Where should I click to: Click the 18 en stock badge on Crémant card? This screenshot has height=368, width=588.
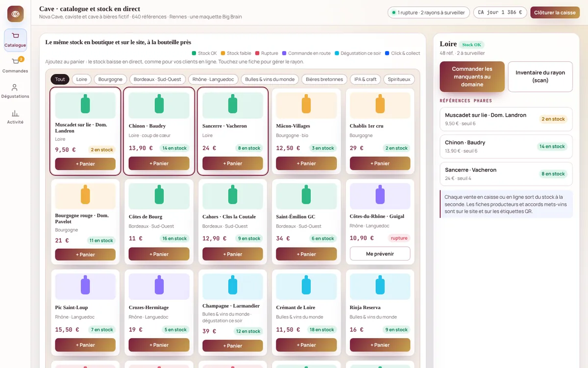322,330
